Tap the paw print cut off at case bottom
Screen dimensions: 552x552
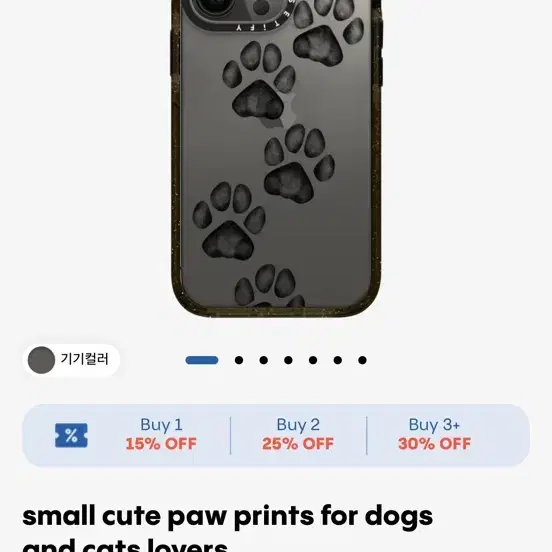[270, 287]
